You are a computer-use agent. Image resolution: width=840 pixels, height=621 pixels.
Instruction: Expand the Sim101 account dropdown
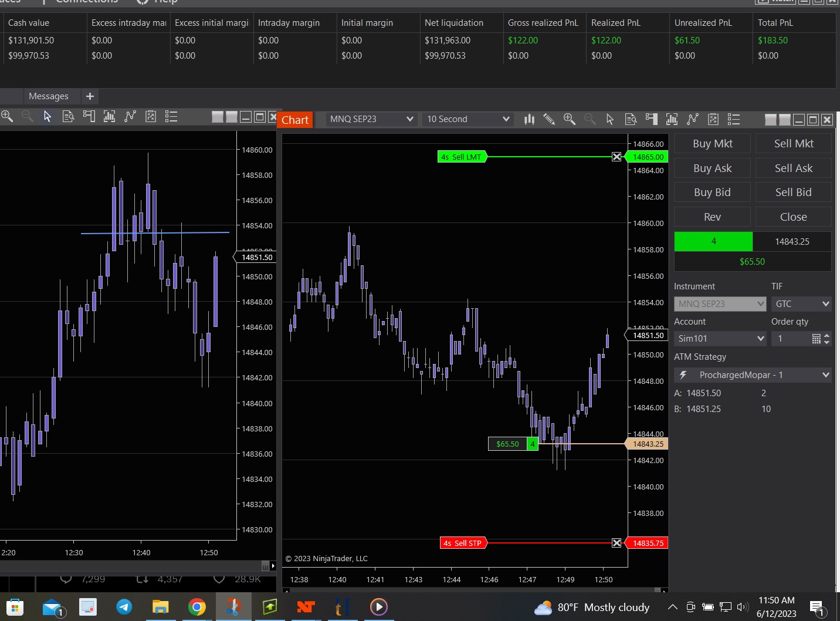pos(720,339)
